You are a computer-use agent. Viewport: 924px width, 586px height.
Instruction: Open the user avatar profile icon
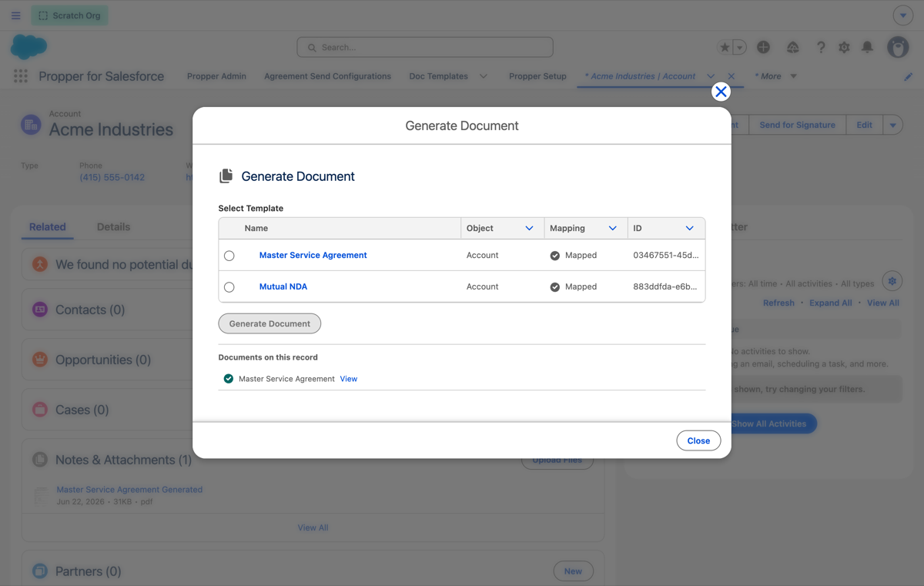tap(898, 47)
